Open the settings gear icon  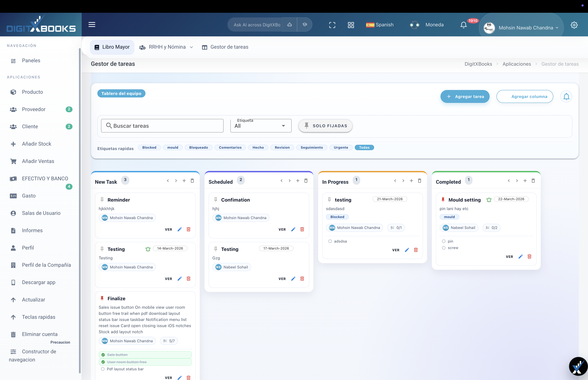coord(574,25)
